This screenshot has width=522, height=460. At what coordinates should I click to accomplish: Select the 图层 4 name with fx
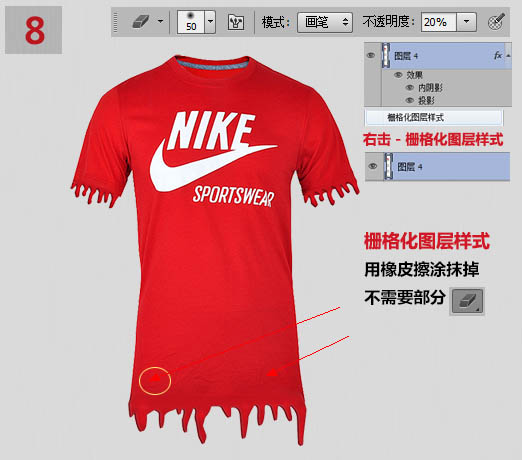pos(406,56)
